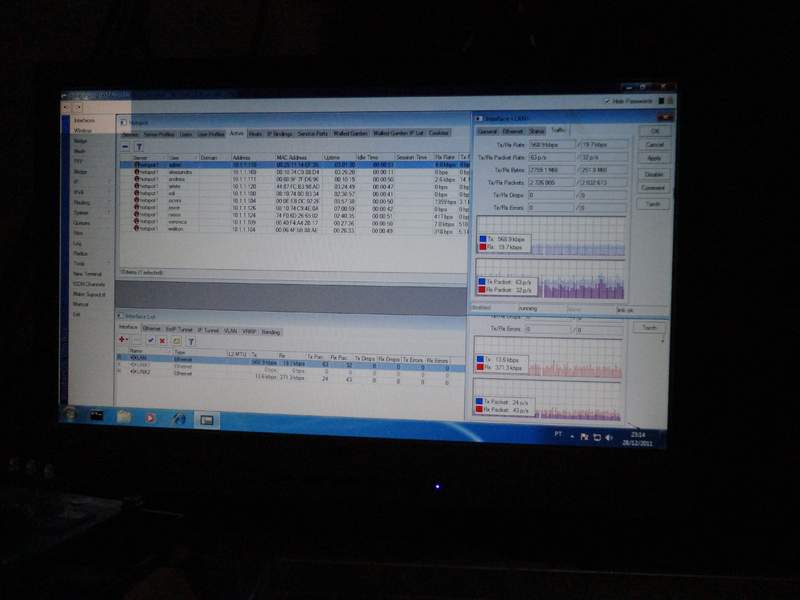Click Cancel in the Interface dialog
Image resolution: width=800 pixels, height=600 pixels.
(x=655, y=145)
